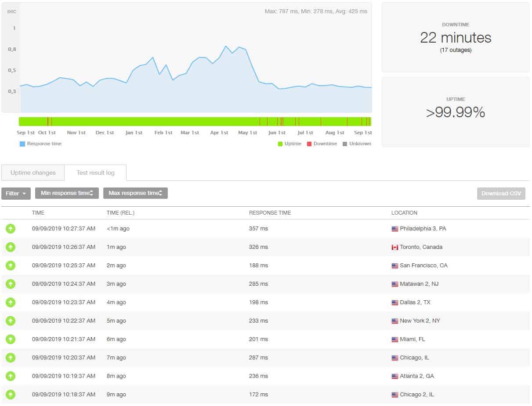Click the US flag beside Atlanta 2, GA

pyautogui.click(x=395, y=377)
